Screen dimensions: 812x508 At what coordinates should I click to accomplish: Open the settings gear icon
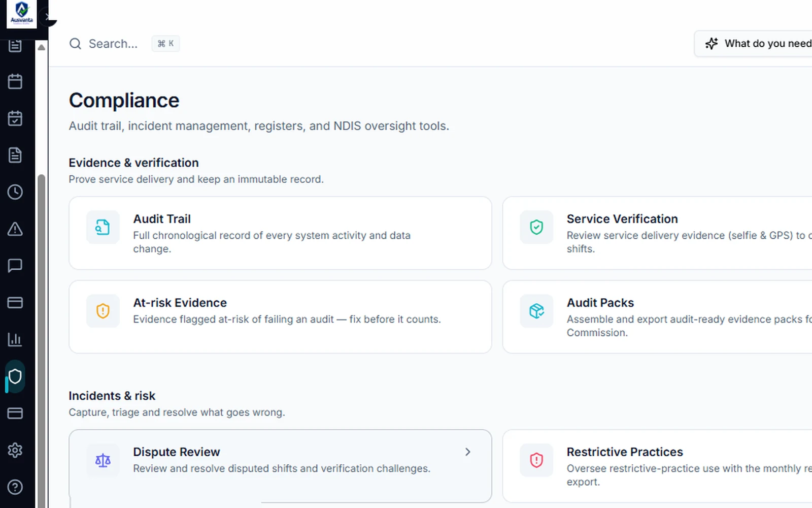click(x=15, y=450)
